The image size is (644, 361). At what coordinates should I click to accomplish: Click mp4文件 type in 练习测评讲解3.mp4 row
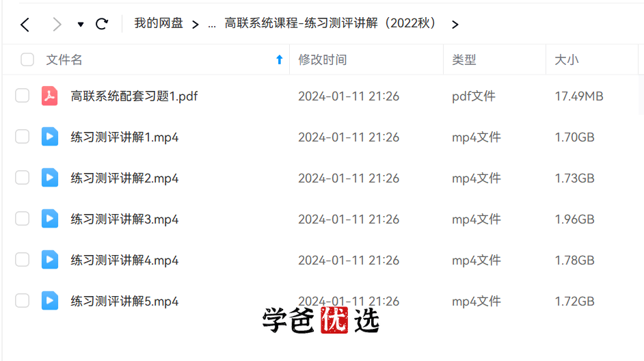[477, 219]
